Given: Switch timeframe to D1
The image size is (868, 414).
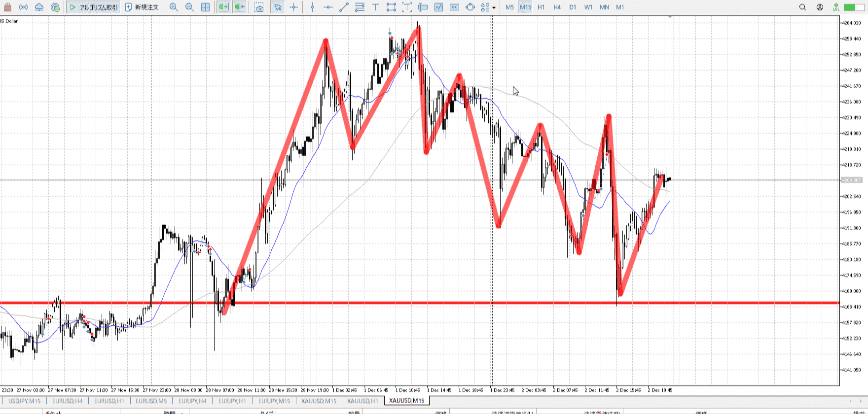Looking at the screenshot, I should [x=573, y=7].
